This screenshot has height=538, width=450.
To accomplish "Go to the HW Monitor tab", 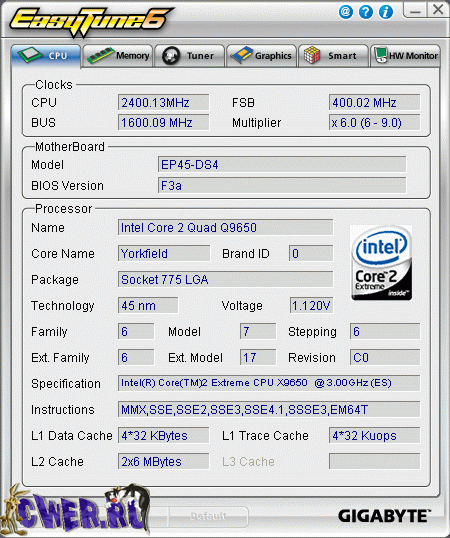I will pyautogui.click(x=405, y=56).
